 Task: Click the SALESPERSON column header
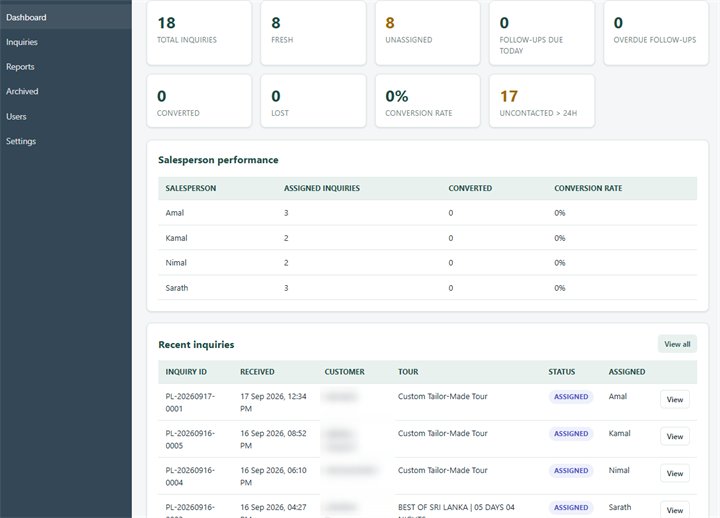pyautogui.click(x=191, y=188)
